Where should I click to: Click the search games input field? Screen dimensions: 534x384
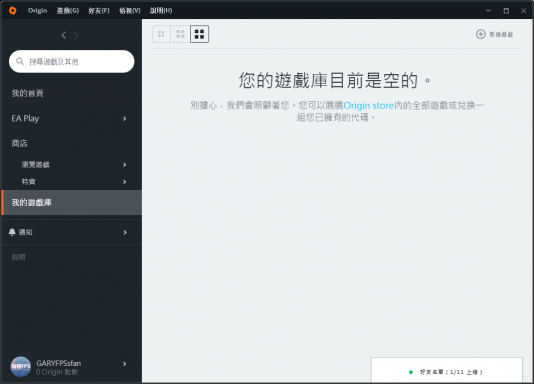tap(72, 61)
